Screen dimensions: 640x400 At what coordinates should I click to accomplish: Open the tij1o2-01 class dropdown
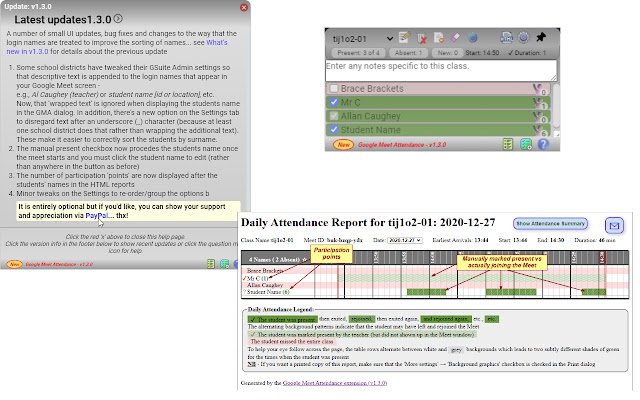click(x=362, y=39)
